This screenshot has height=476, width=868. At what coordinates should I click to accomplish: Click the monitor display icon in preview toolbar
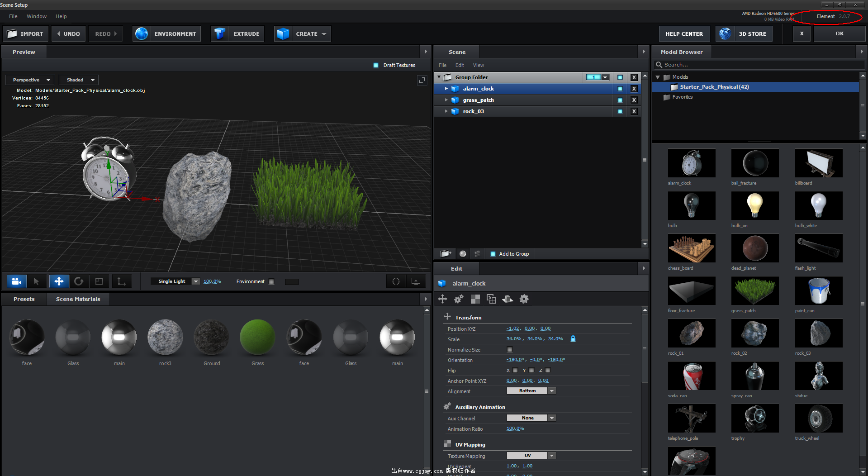[416, 281]
